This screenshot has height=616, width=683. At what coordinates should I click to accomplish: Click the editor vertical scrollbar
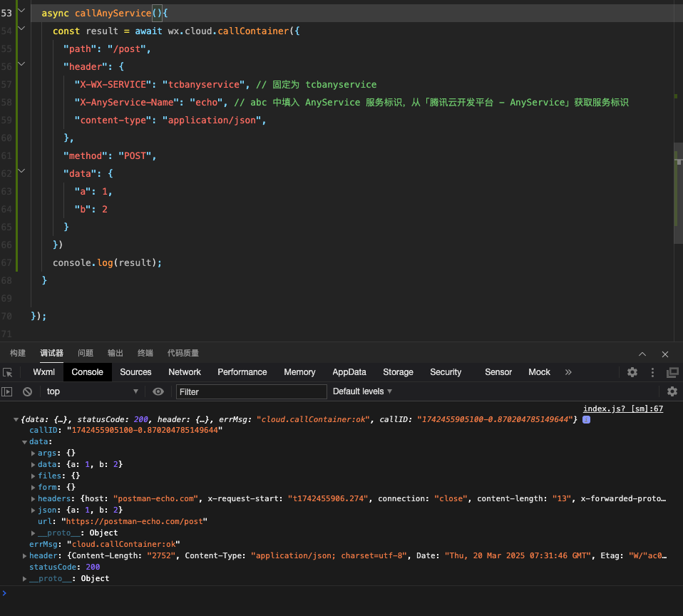(x=678, y=193)
